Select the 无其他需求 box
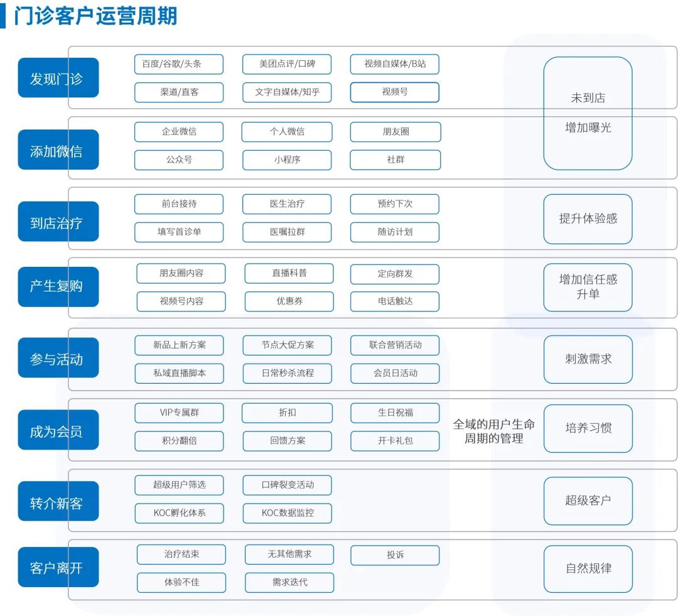Viewport: 678px width, 616px height. point(289,554)
